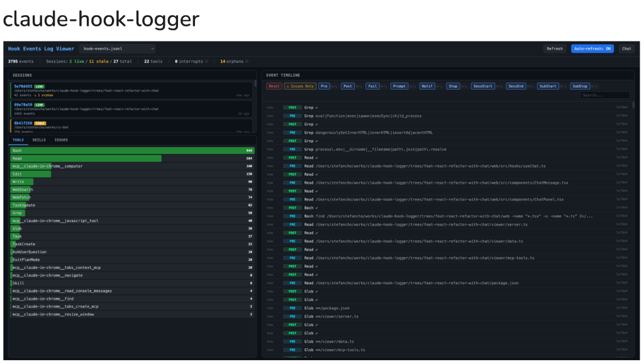Click the Skill tool row
The width and height of the screenshot is (644, 364).
coord(132,283)
